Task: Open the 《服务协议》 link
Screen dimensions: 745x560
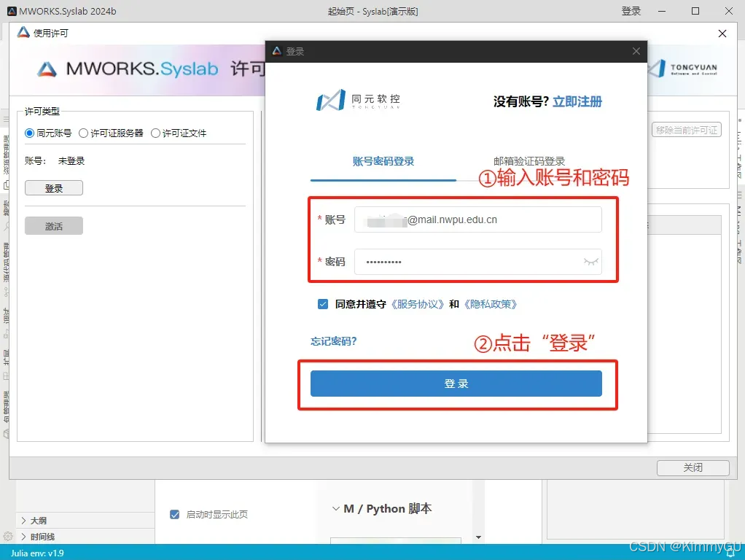Action: click(418, 304)
